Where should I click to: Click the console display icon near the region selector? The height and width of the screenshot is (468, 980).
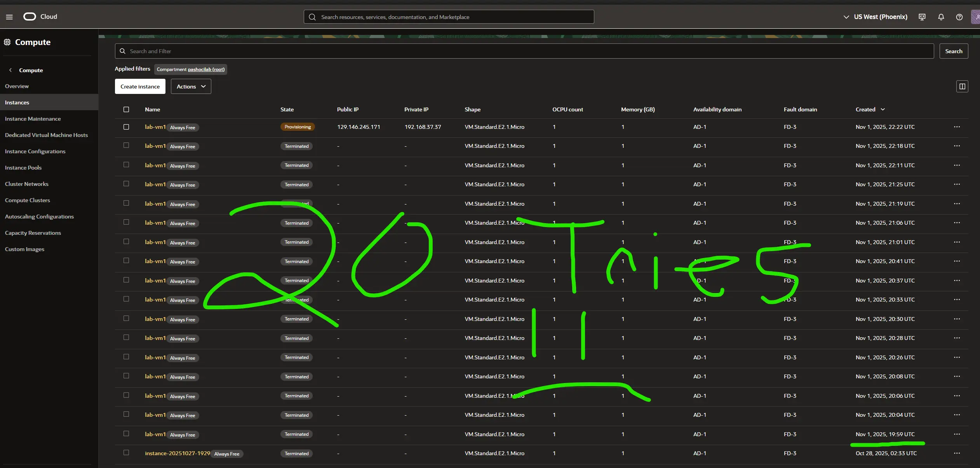click(922, 17)
